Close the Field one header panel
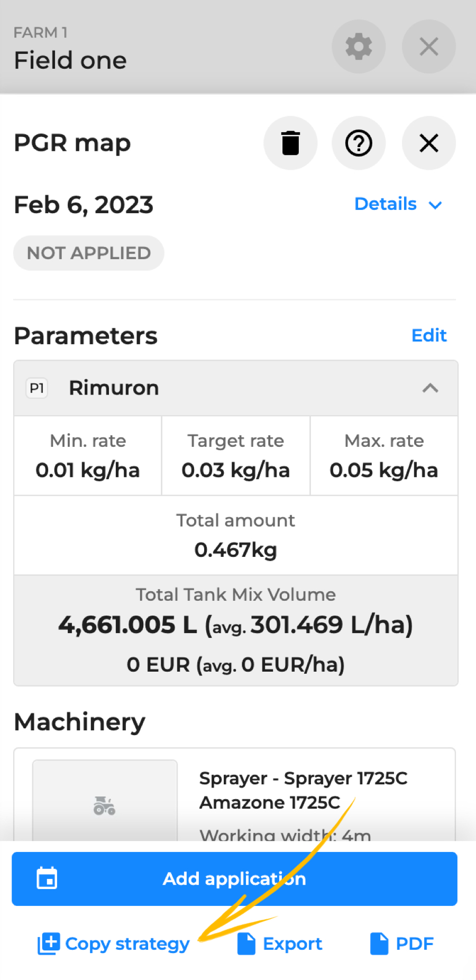This screenshot has height=980, width=476. pyautogui.click(x=429, y=47)
